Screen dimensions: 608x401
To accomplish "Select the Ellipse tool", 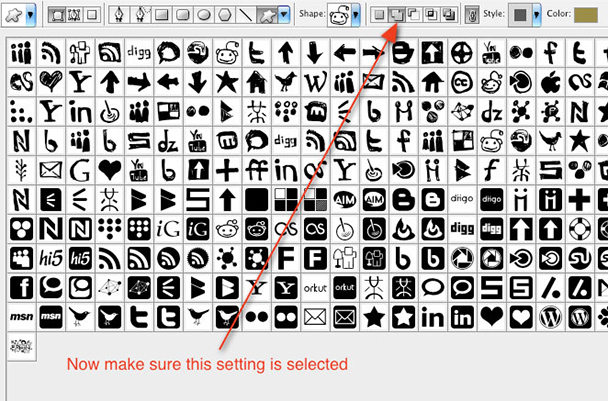I will pos(204,16).
